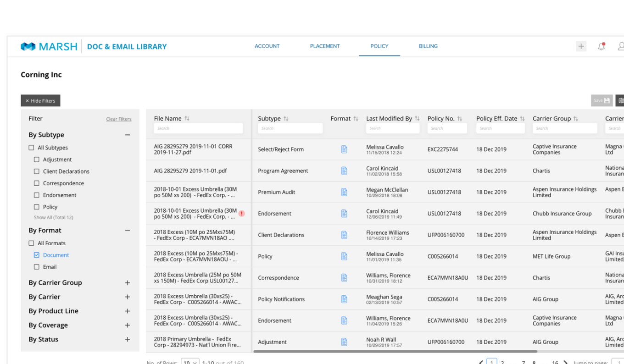Open the Billing tab
Screen dimensions: 624x364
[x=428, y=46]
